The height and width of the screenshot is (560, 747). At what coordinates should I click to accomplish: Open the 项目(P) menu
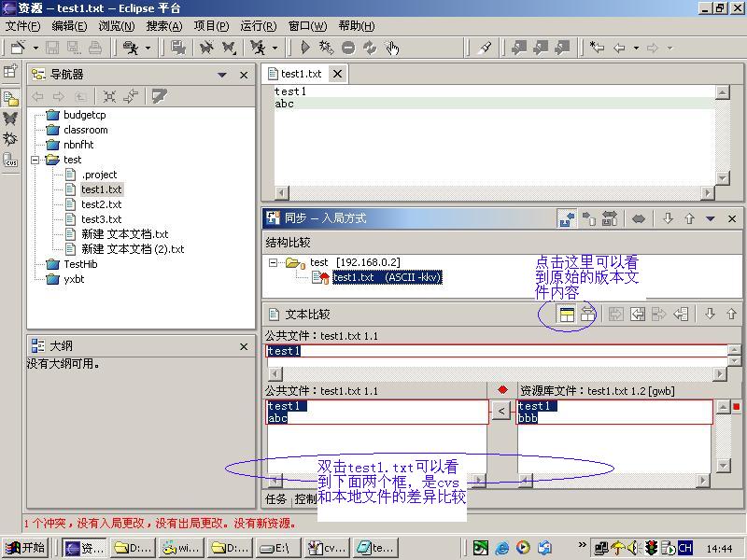211,26
